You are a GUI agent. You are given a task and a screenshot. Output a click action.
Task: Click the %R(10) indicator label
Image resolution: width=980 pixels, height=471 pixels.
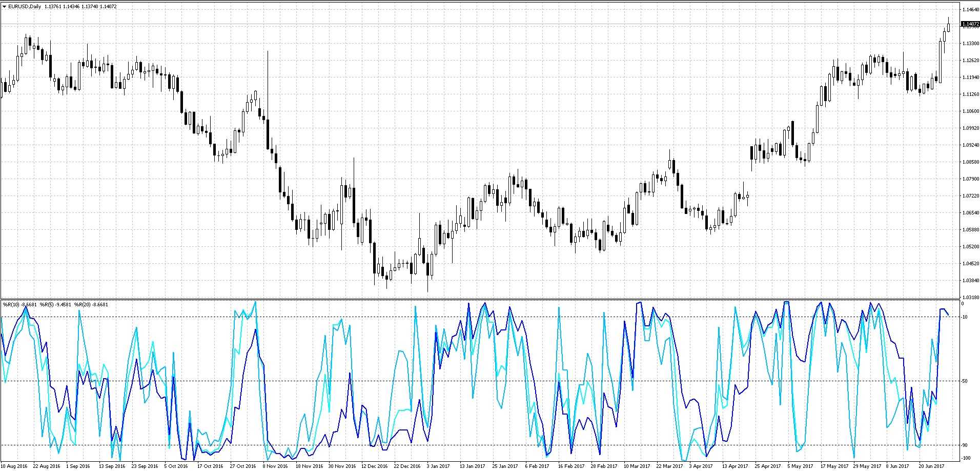(x=19, y=305)
